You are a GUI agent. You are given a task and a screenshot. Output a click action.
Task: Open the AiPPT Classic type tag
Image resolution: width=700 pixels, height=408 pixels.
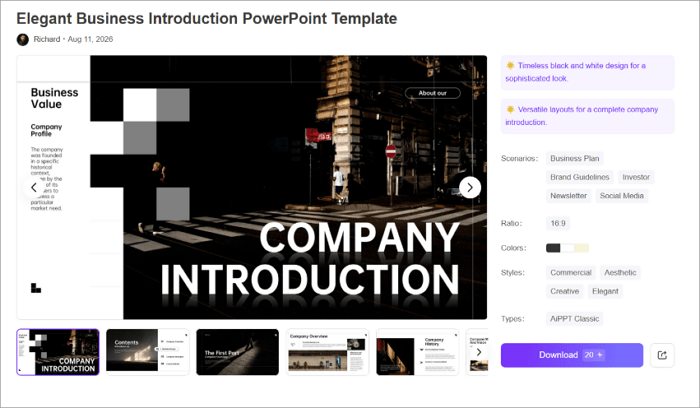pyautogui.click(x=574, y=319)
